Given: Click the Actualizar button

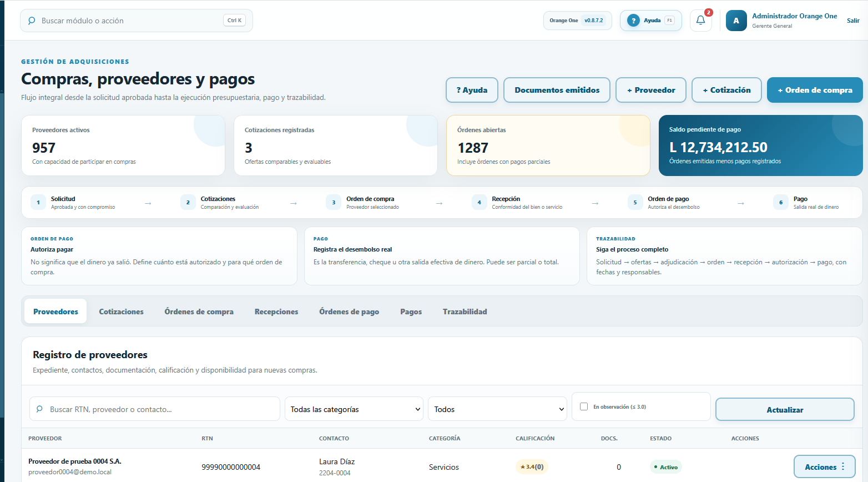Looking at the screenshot, I should (785, 410).
